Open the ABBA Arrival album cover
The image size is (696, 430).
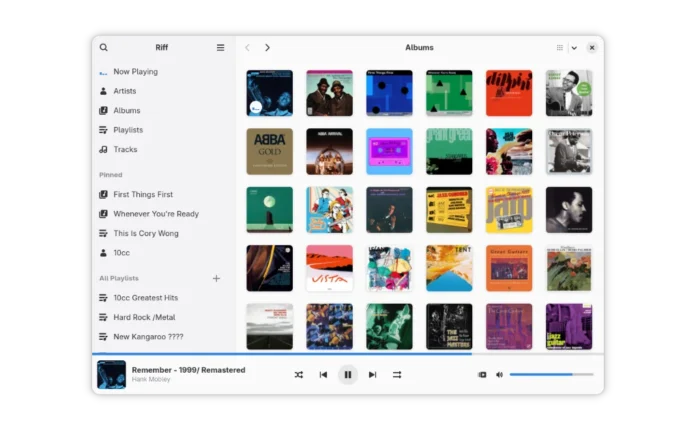[329, 151]
